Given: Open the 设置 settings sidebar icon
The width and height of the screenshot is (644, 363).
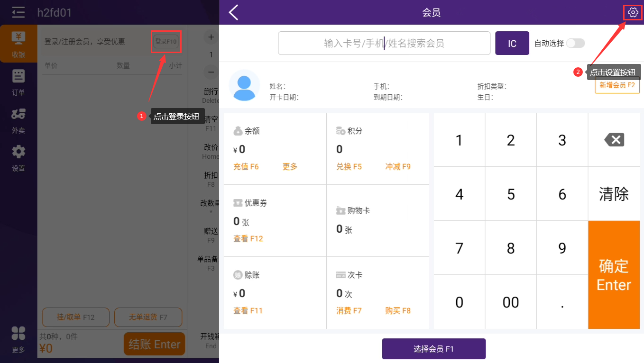Looking at the screenshot, I should pyautogui.click(x=18, y=158).
